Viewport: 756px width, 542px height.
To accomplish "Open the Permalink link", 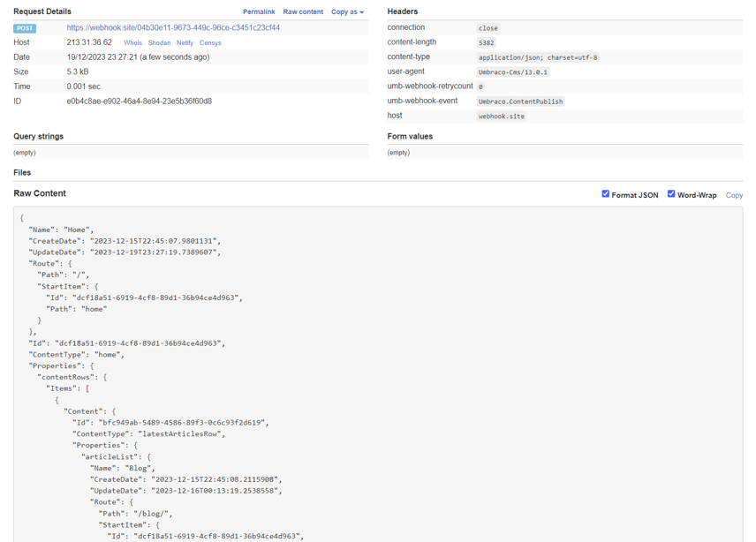I will click(259, 12).
